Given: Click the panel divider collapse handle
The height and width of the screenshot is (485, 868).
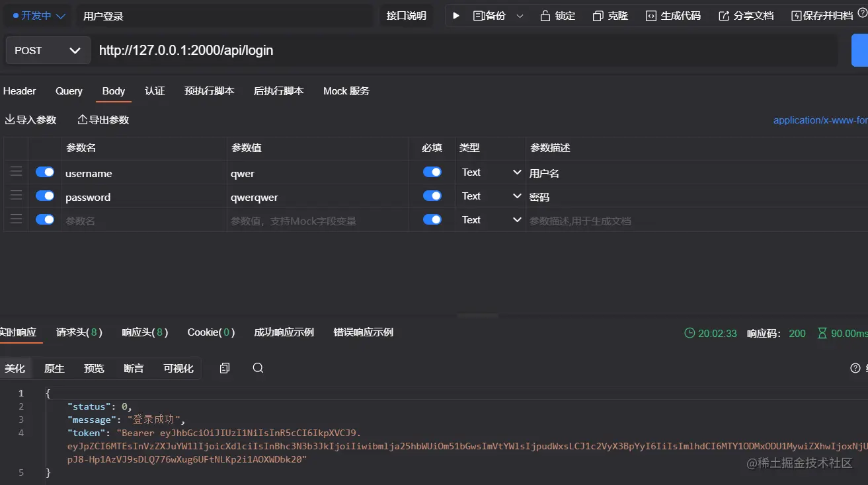Looking at the screenshot, I should pyautogui.click(x=477, y=316).
